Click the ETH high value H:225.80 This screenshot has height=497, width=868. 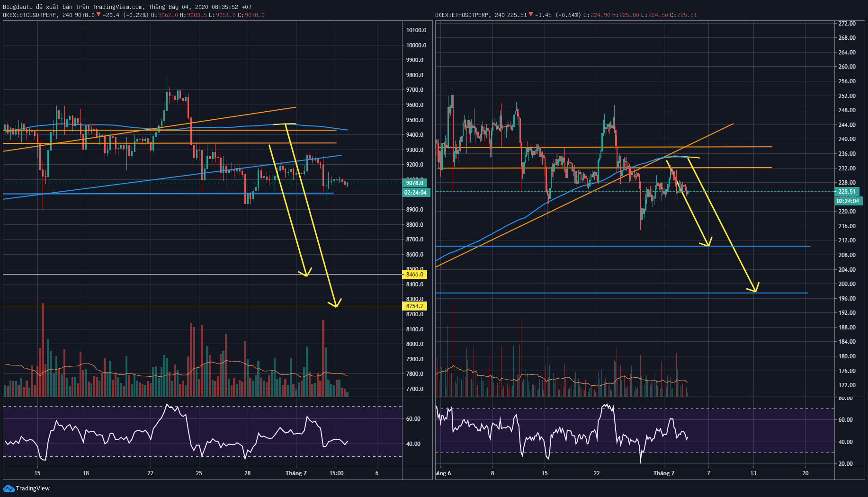click(x=626, y=15)
